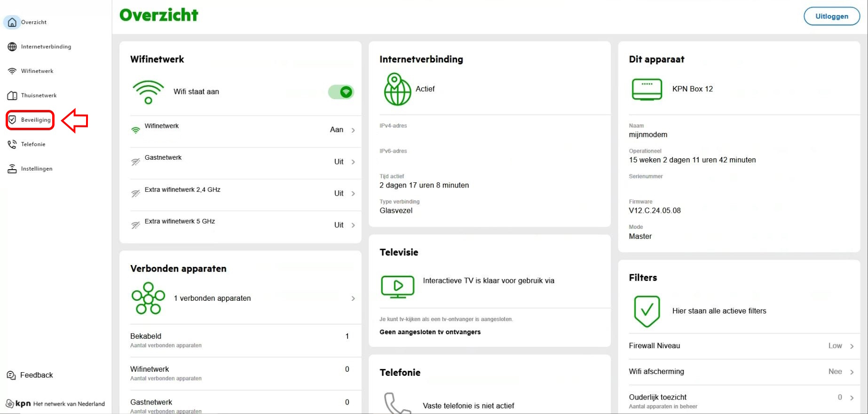This screenshot has height=414, width=868.
Task: Click the KPN Box 12 modem icon
Action: pyautogui.click(x=647, y=89)
